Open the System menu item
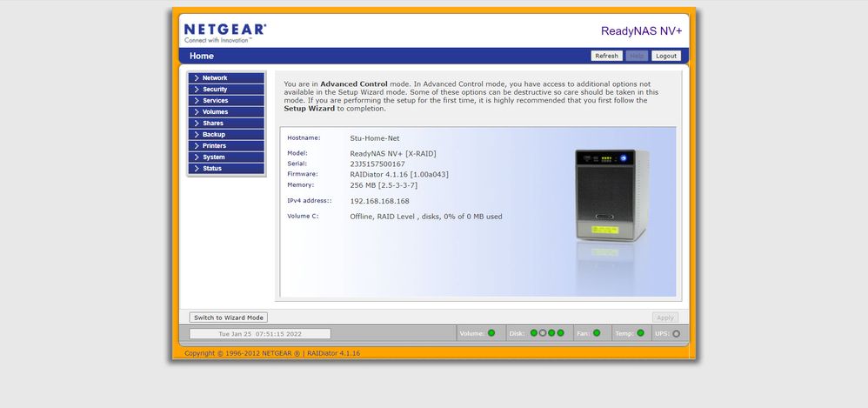 226,157
